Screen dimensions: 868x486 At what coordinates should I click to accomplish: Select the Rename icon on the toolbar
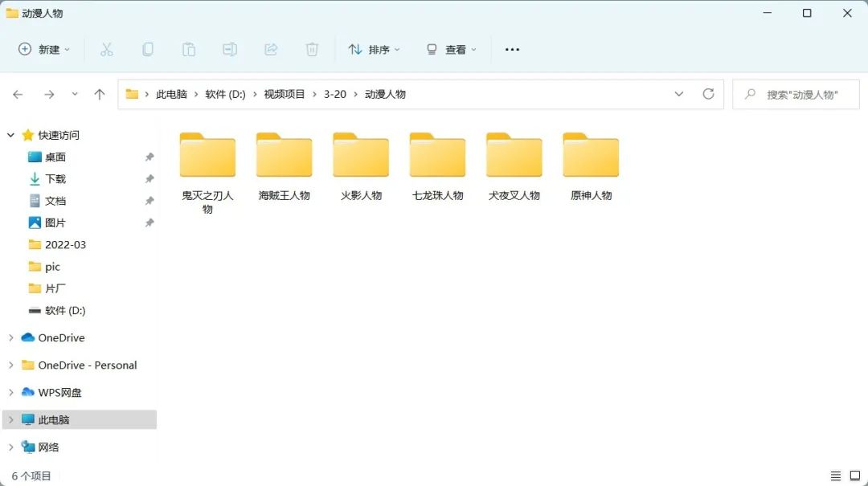pos(230,49)
